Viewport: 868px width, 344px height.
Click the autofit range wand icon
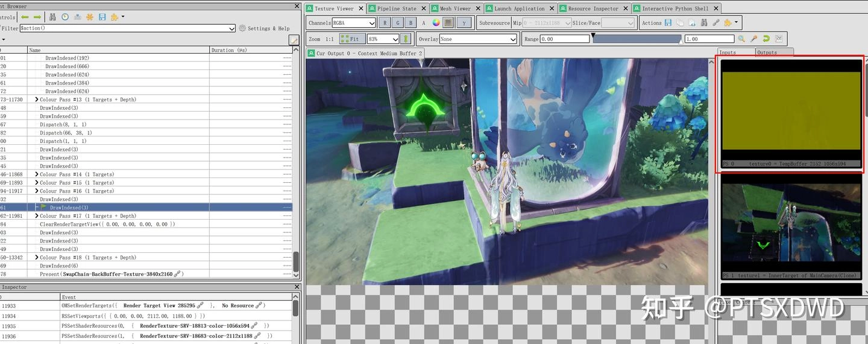[x=754, y=39]
